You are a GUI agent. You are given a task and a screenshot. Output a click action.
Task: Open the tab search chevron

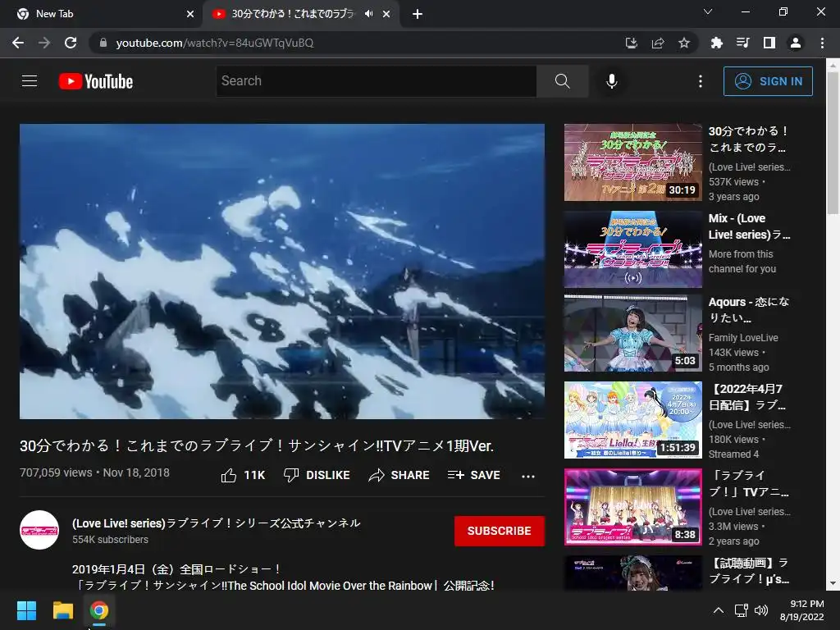click(708, 11)
